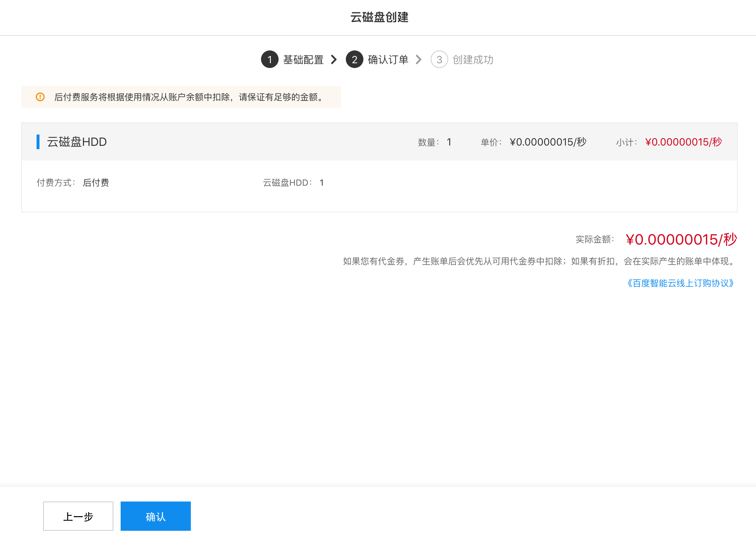Click the 确认 confirm button
This screenshot has width=756, height=541.
tap(155, 516)
